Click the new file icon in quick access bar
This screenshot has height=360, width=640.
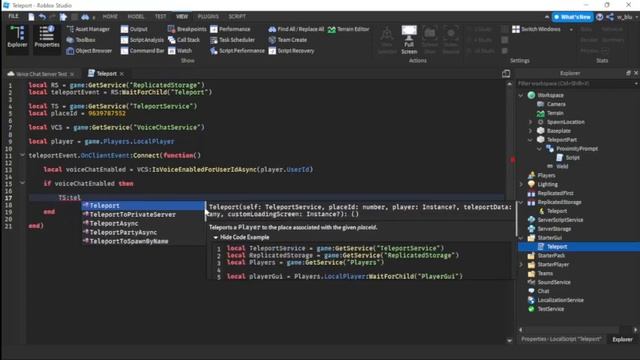[31, 17]
